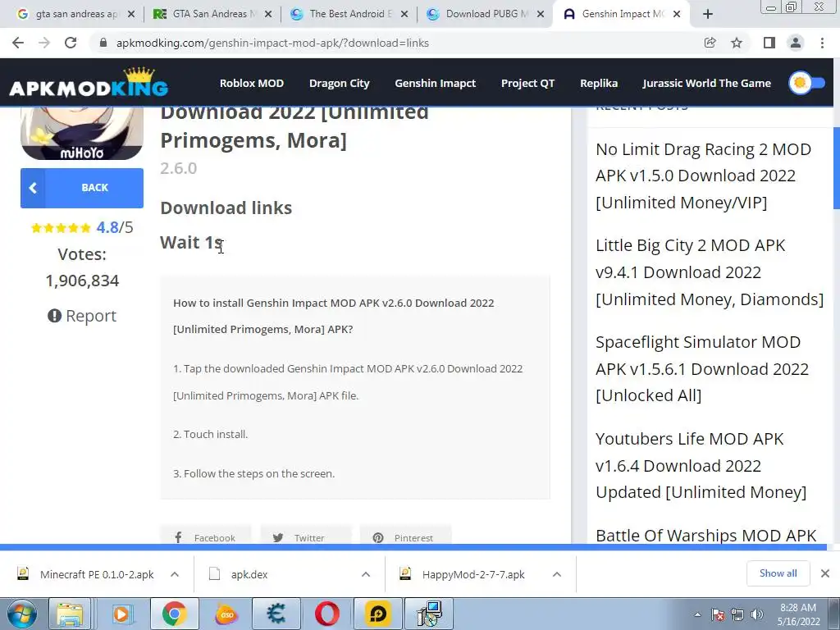Open Jurassic World The Game menu item

[706, 83]
